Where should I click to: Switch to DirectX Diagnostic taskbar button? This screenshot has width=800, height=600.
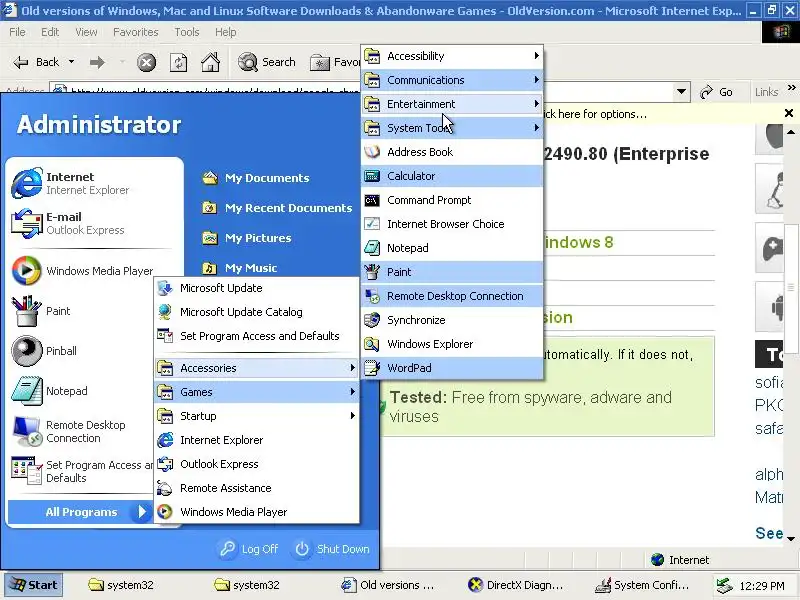coord(516,585)
